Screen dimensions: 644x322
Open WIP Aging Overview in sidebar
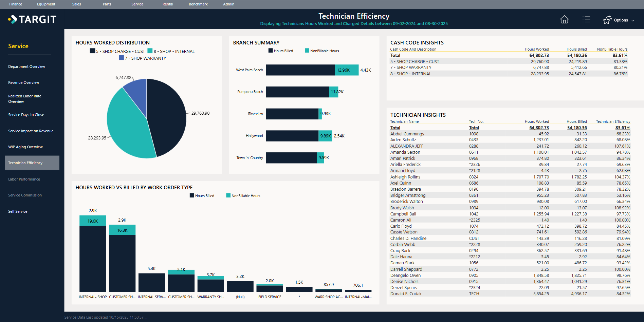pyautogui.click(x=25, y=147)
